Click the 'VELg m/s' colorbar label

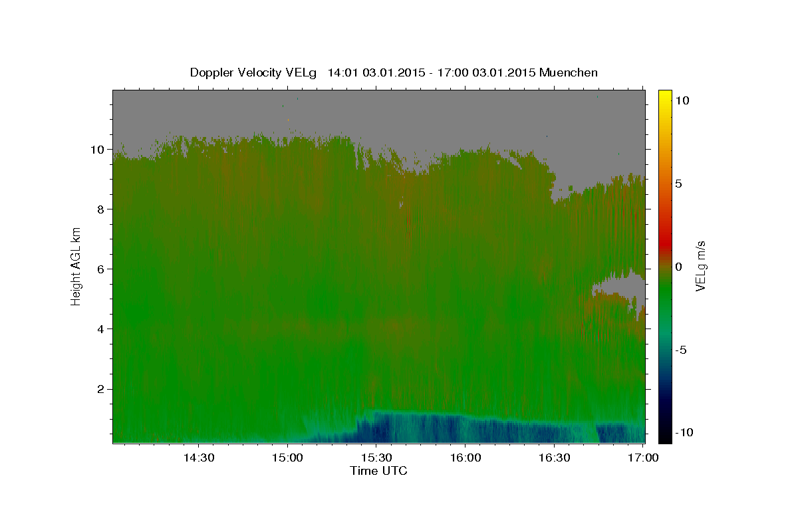[x=700, y=267]
